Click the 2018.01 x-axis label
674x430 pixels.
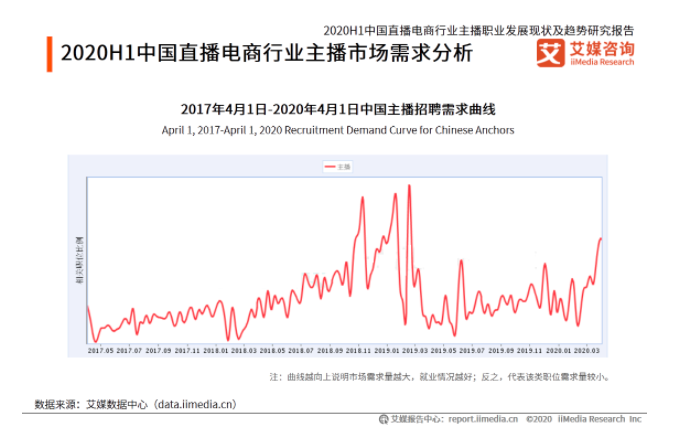pos(216,351)
